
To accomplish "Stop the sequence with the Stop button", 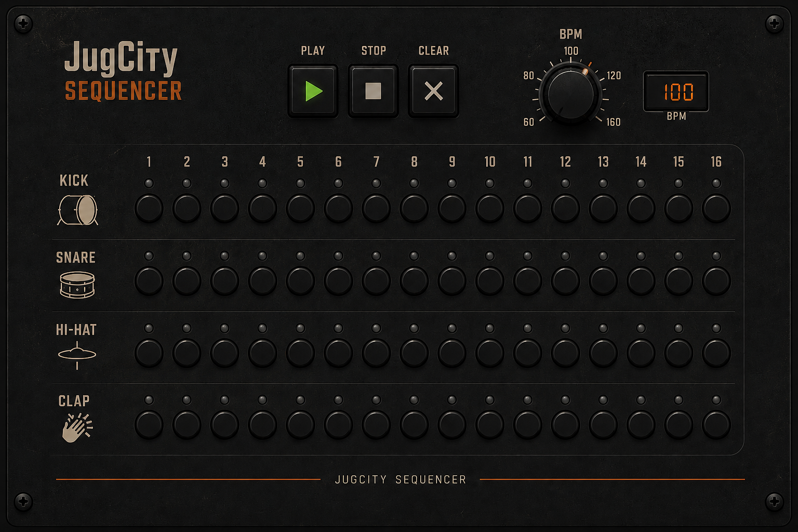I will coord(373,91).
